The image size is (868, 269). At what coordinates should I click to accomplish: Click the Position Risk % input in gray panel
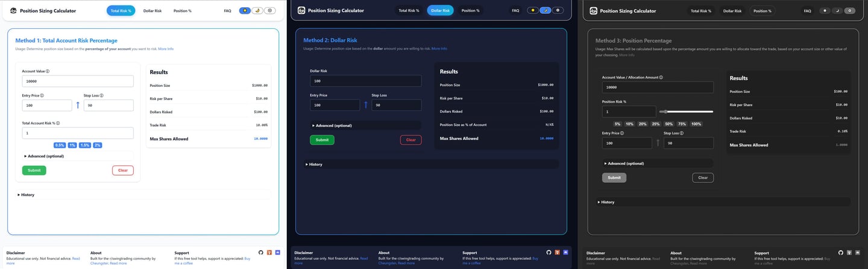(x=629, y=112)
